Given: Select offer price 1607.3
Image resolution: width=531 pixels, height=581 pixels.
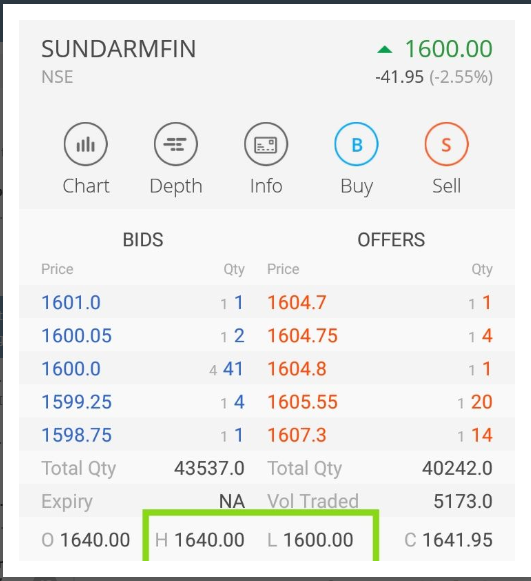Looking at the screenshot, I should pos(297,435).
